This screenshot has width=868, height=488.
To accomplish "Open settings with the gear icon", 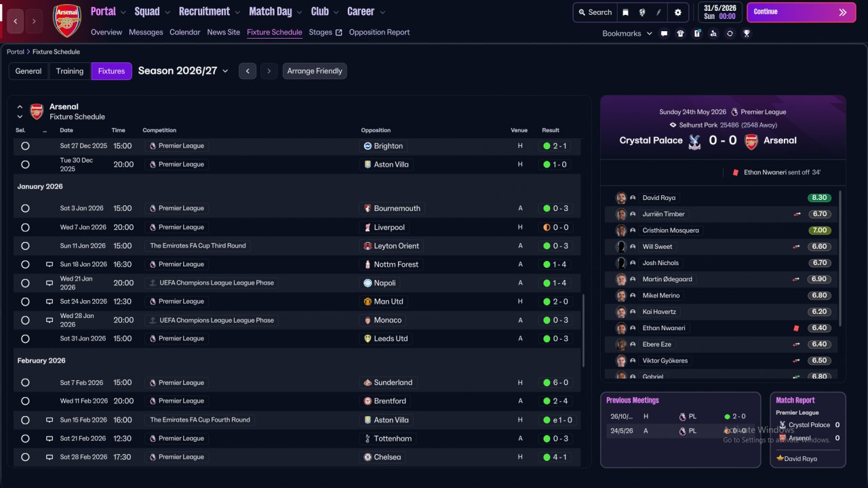I will (678, 12).
